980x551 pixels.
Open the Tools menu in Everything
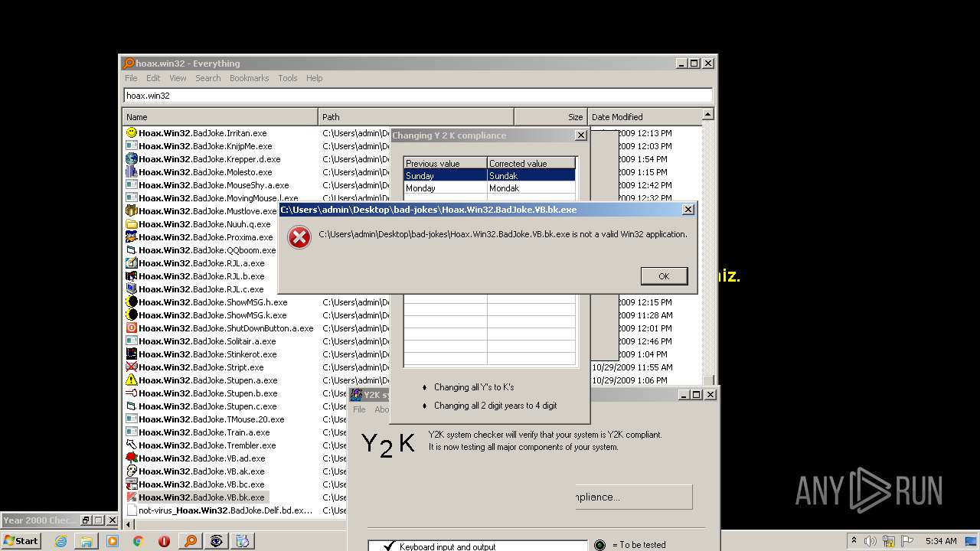tap(287, 78)
